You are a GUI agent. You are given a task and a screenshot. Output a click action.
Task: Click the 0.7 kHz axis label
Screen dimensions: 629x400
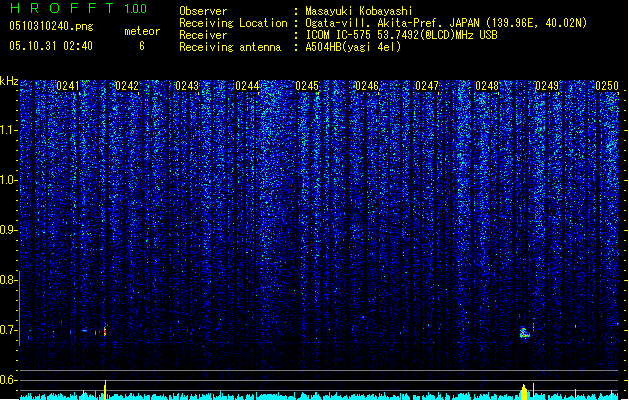click(8, 330)
